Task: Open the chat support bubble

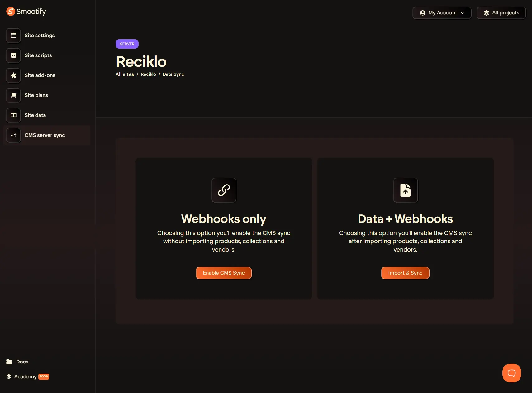Action: pos(511,373)
